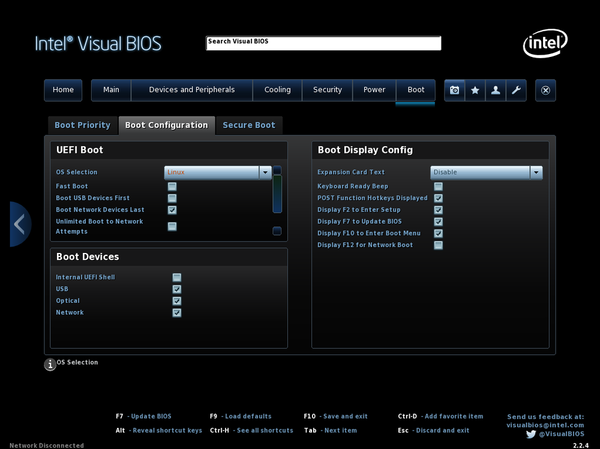Click the Linux OS Selection combo box
The height and width of the screenshot is (449, 600).
(218, 172)
